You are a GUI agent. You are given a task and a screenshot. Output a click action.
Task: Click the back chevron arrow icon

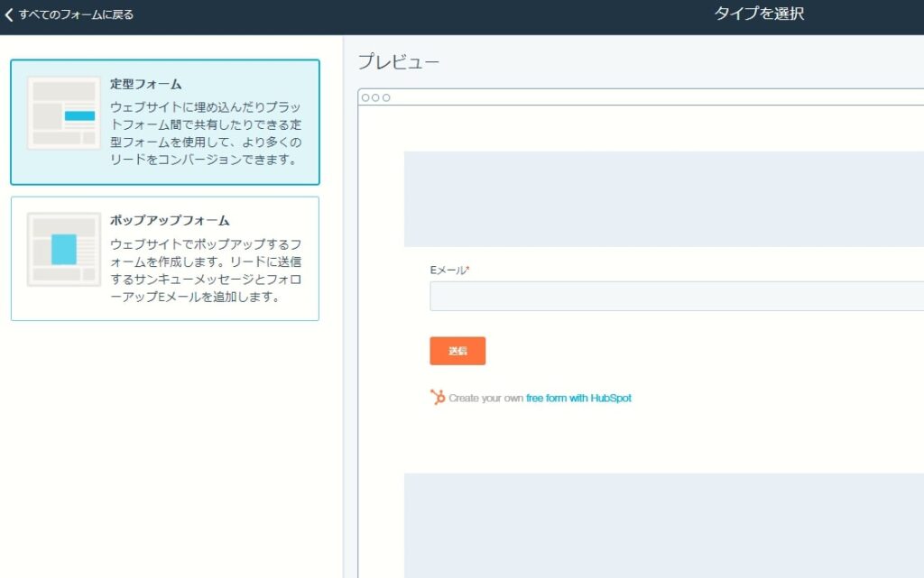point(9,14)
